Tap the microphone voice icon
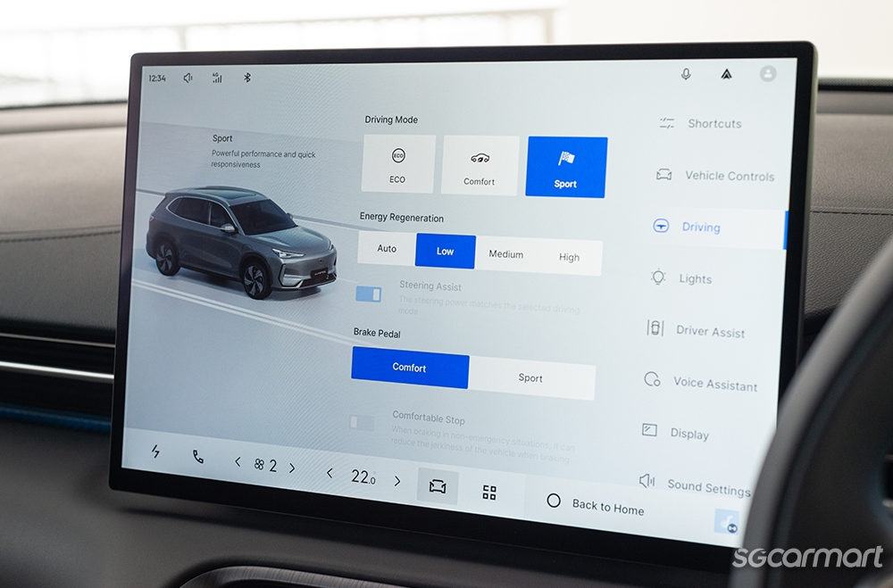The height and width of the screenshot is (588, 893). pos(686,74)
